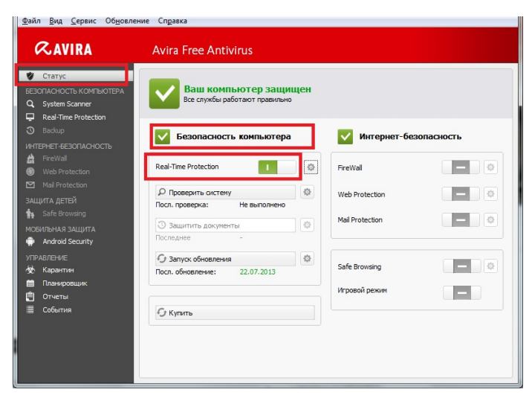Click the Посл. обновление label

tap(186, 272)
